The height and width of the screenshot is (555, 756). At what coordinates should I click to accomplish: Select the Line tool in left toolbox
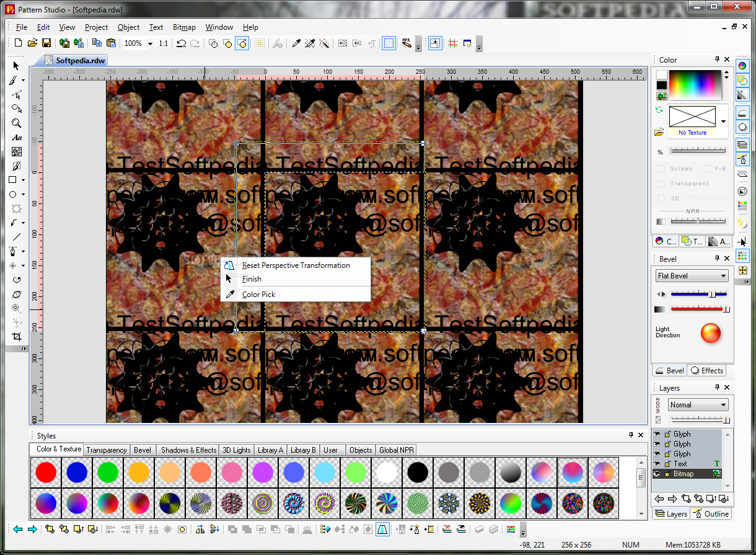coord(16,237)
